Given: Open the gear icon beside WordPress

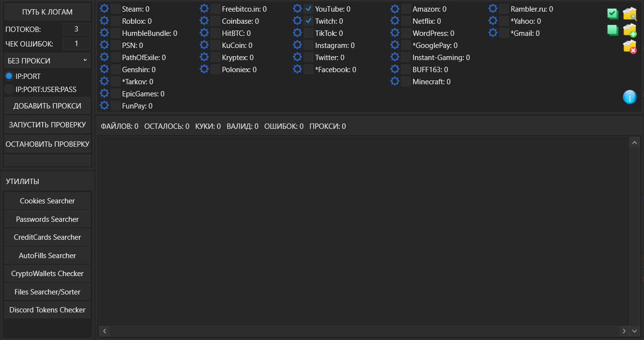Looking at the screenshot, I should pyautogui.click(x=395, y=33).
